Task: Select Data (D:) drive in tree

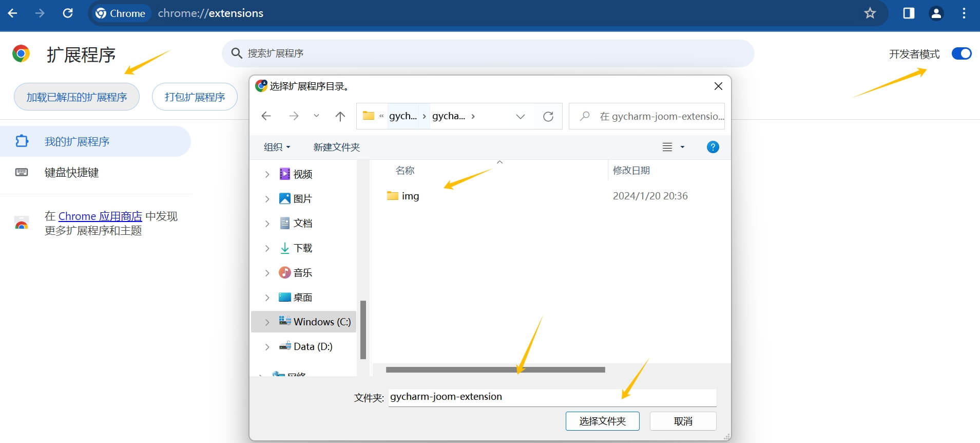Action: [305, 346]
